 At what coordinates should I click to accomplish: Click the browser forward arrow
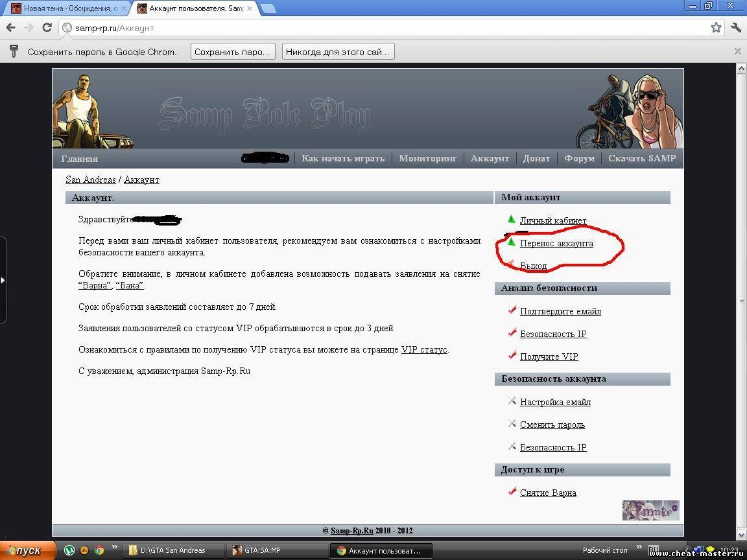[29, 28]
